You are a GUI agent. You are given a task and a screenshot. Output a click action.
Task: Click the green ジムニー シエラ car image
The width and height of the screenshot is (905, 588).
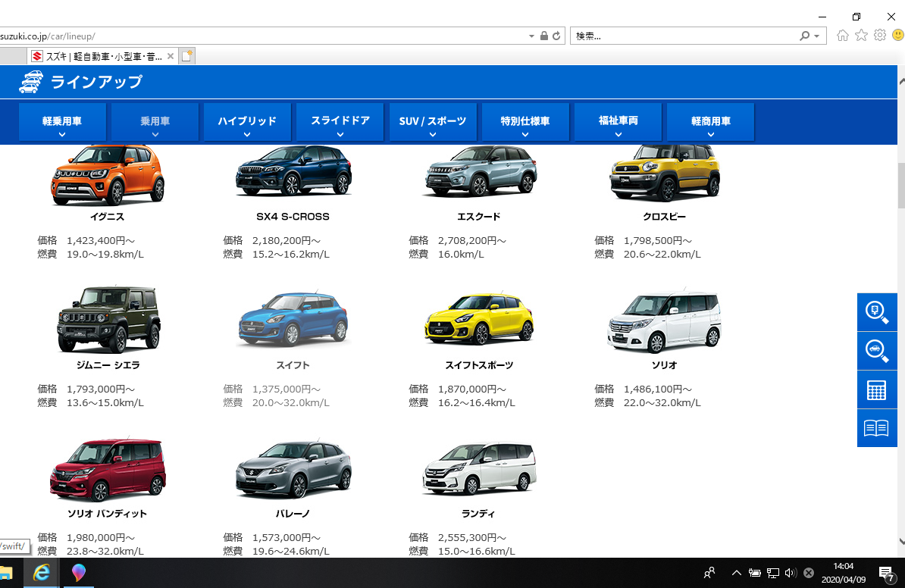coord(108,318)
